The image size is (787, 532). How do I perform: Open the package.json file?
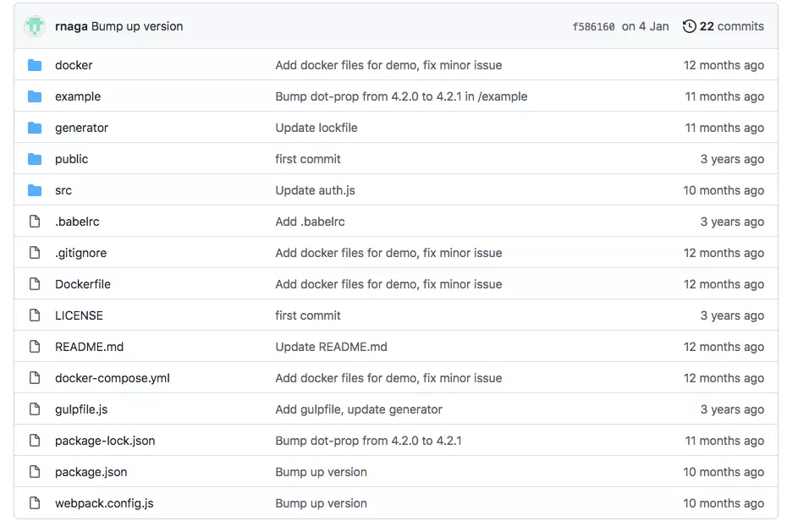[x=91, y=472]
